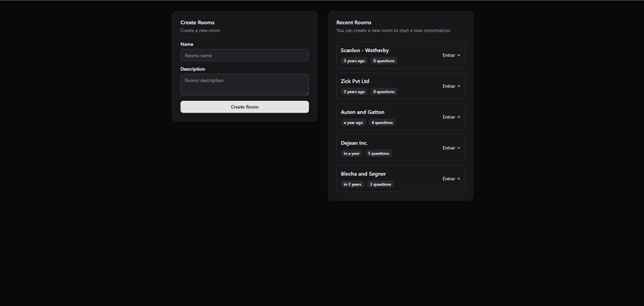Click the Recent Rooms heading
Image resolution: width=644 pixels, height=306 pixels.
coord(354,23)
